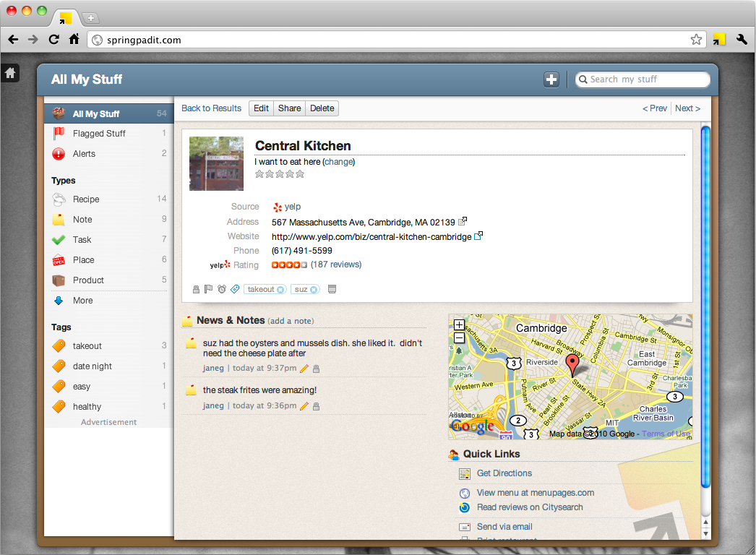Filter by Recipe type
Image resolution: width=756 pixels, height=555 pixels.
pyautogui.click(x=109, y=199)
